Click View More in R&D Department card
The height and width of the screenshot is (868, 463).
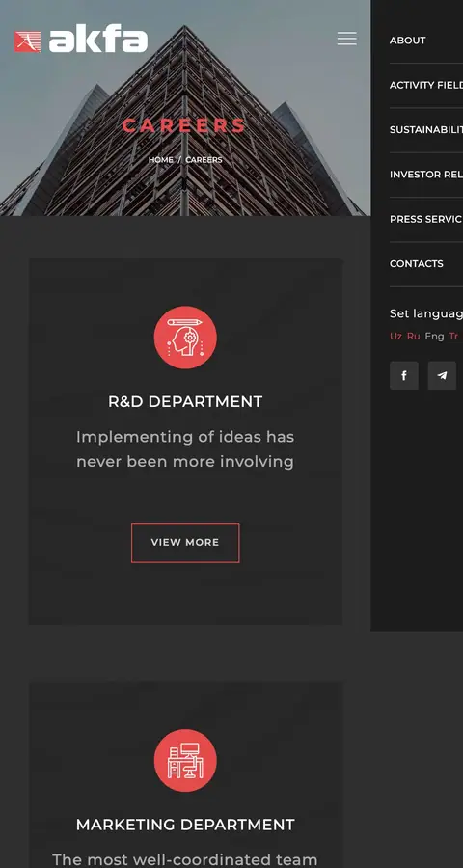pos(185,542)
